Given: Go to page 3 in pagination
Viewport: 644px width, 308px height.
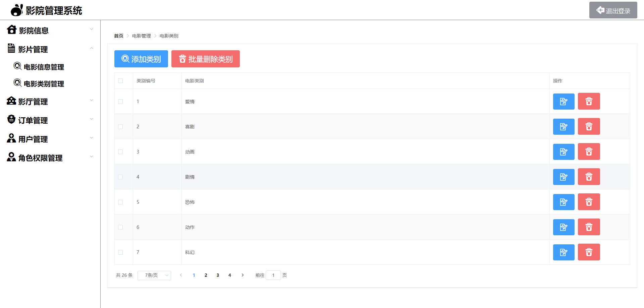Looking at the screenshot, I should click(x=218, y=275).
